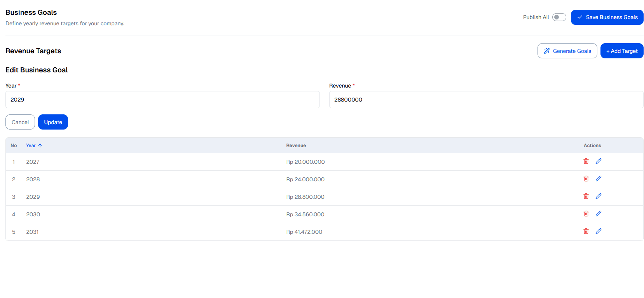Viewport: 644px width, 298px height.
Task: Delete the 2031 revenue target row
Action: tap(586, 231)
